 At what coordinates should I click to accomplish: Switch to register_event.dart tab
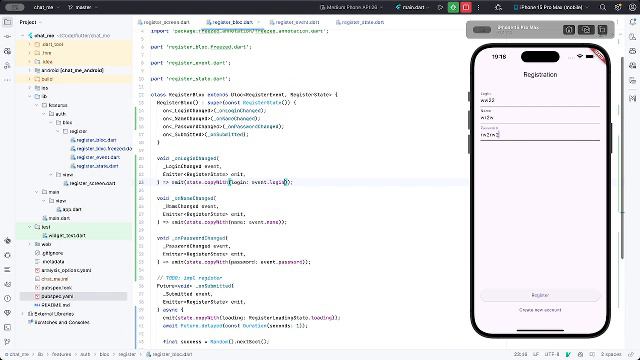[x=294, y=22]
